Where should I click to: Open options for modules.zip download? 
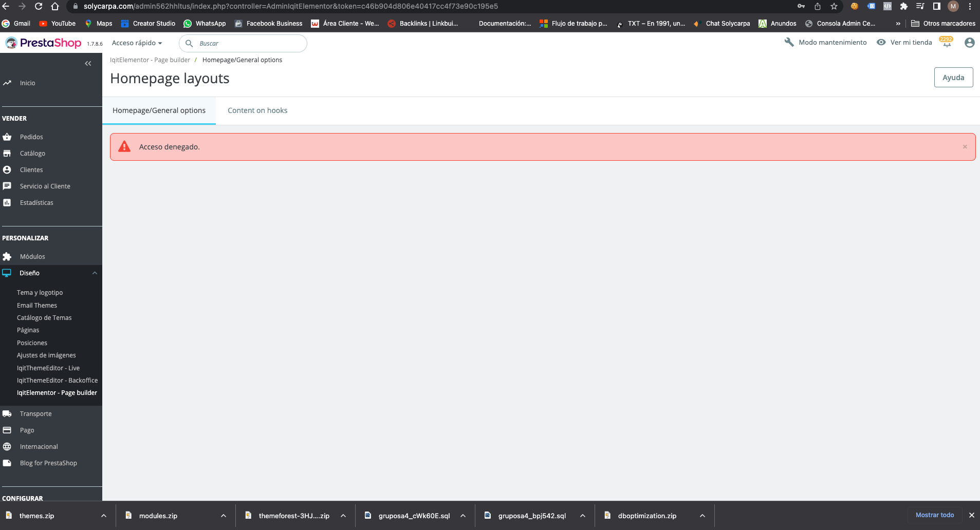[x=223, y=516]
